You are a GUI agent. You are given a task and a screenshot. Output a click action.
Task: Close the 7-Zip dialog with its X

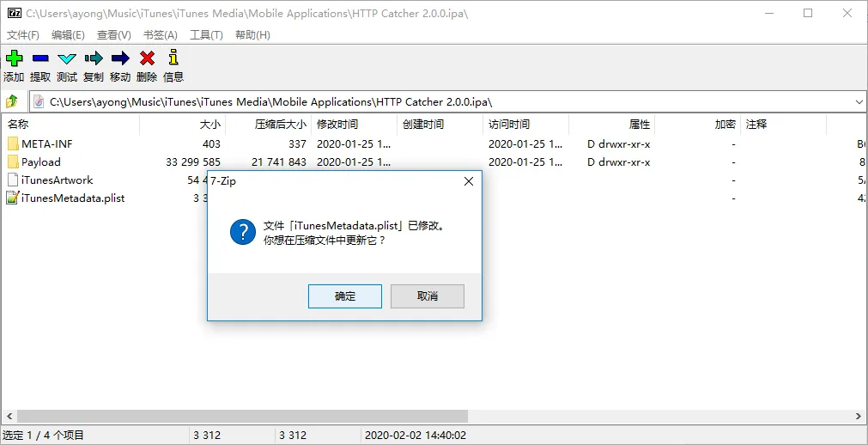point(468,181)
